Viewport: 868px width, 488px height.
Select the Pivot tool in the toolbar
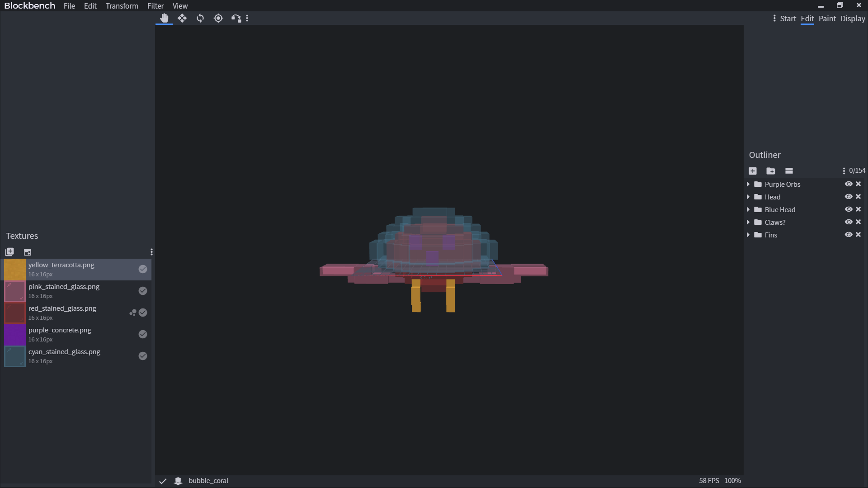218,18
